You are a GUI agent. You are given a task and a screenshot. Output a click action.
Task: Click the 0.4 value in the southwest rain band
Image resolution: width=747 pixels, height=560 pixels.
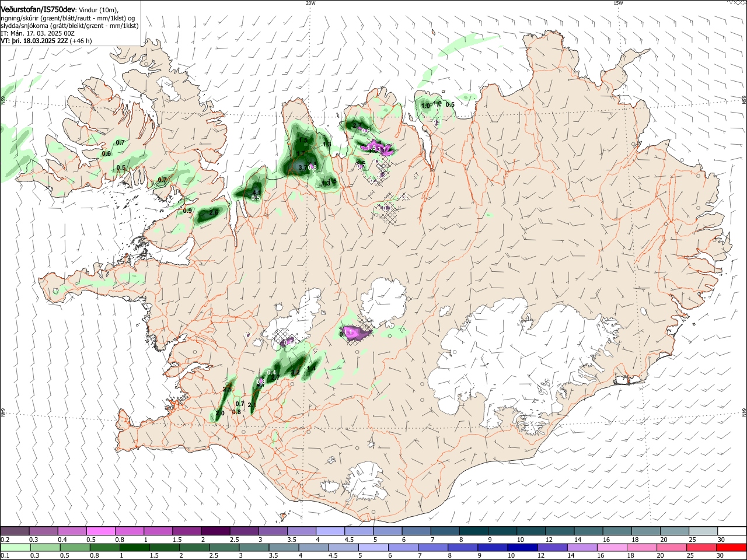271,372
